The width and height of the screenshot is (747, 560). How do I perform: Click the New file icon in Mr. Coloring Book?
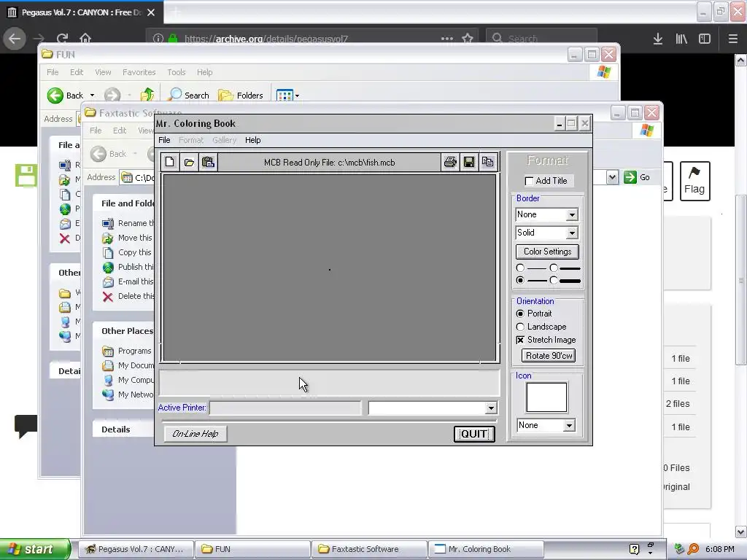point(169,163)
